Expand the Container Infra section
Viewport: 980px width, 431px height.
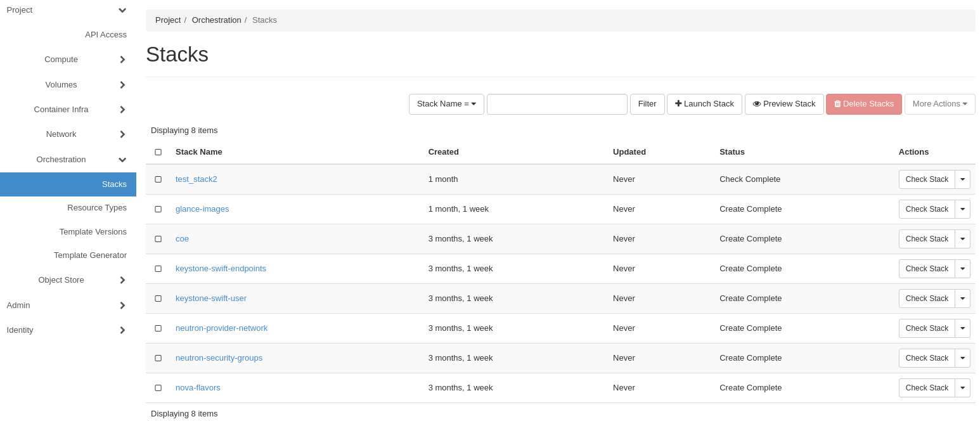point(122,110)
